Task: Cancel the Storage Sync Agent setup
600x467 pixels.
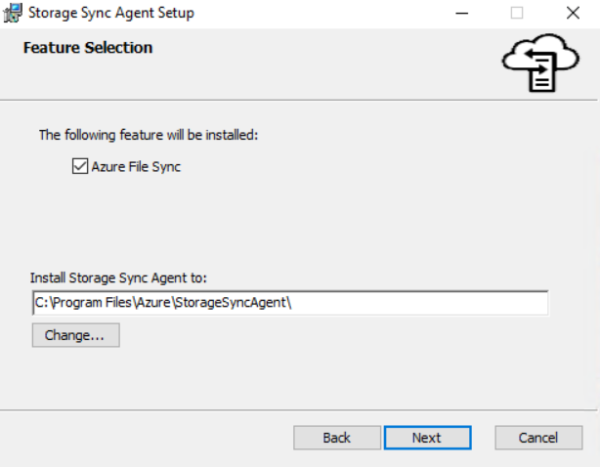Action: pyautogui.click(x=538, y=438)
